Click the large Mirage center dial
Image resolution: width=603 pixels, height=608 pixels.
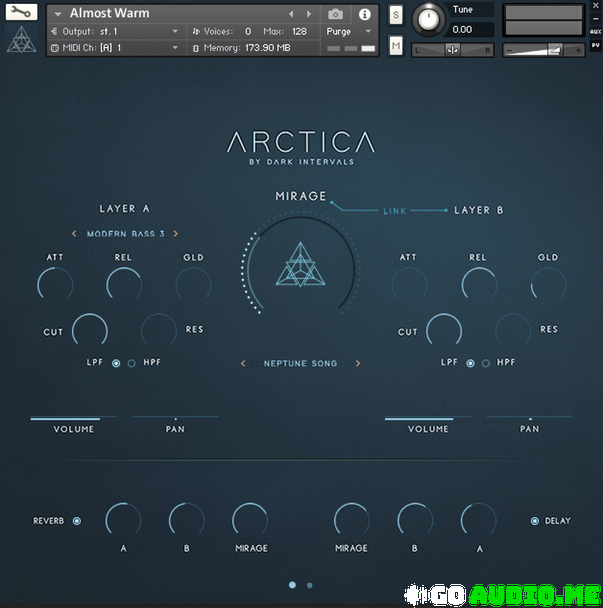pos(301,266)
